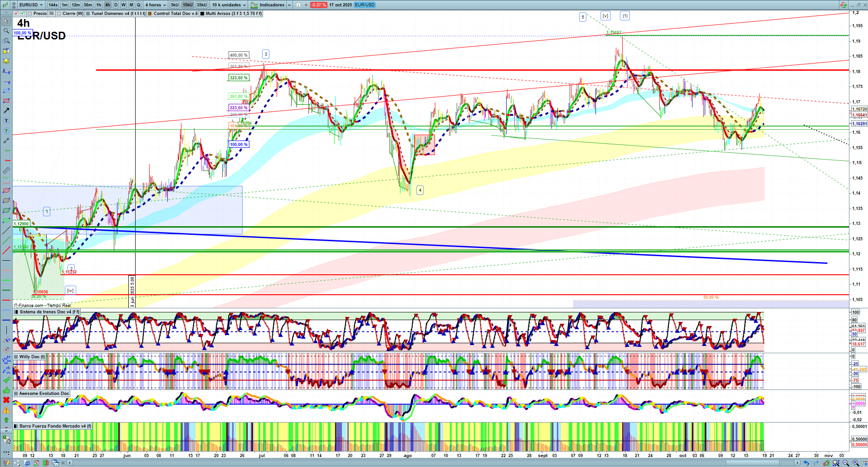Viewport: 868px width, 467px height.
Task: Toggle the Precio checkbox
Action: [x=30, y=14]
